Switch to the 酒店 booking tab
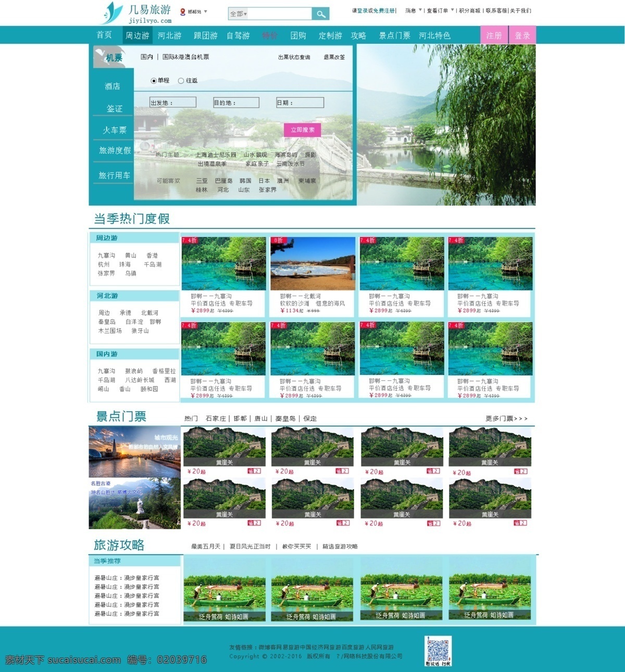This screenshot has height=672, width=625. pos(113,86)
